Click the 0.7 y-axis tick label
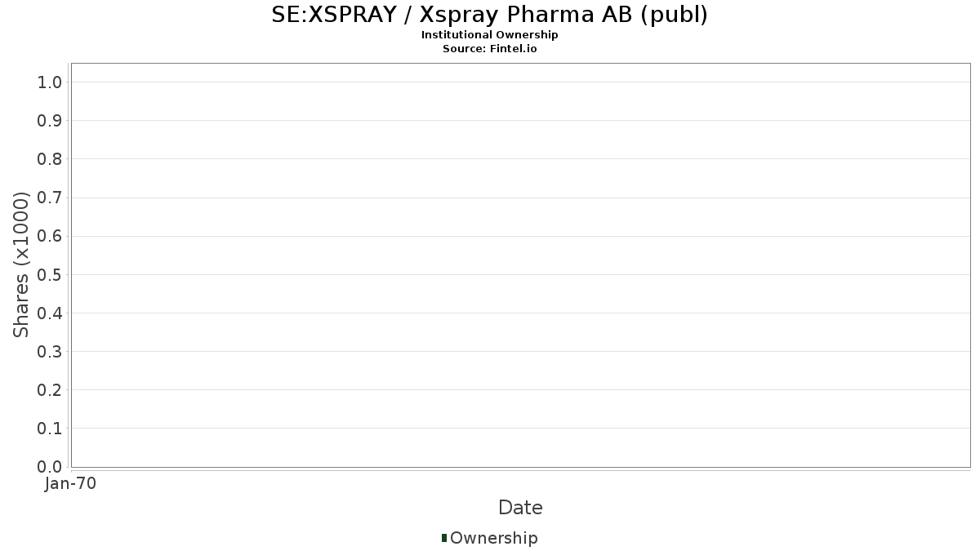This screenshot has width=980, height=551. tap(50, 198)
